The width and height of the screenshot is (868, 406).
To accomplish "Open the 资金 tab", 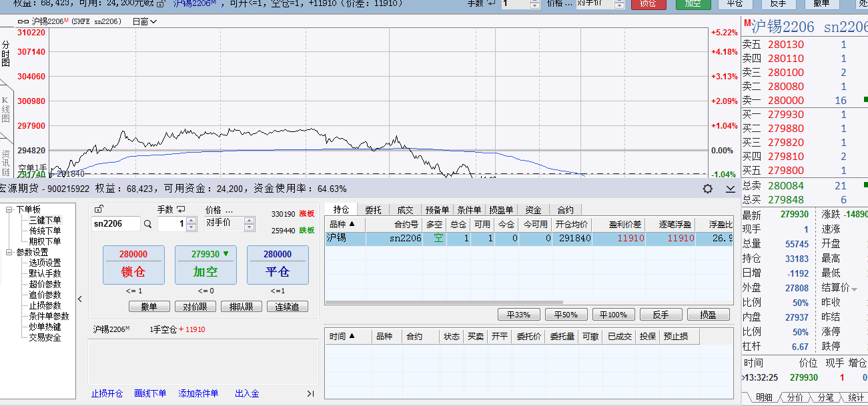I will pos(533,210).
